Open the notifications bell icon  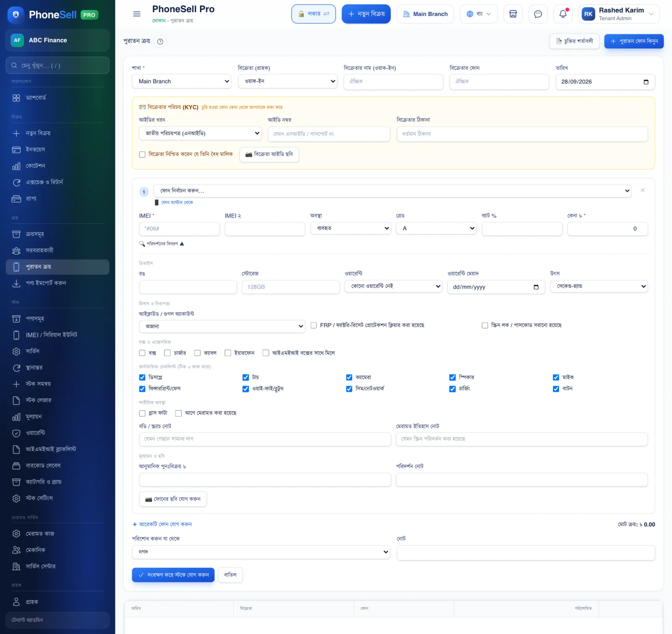click(563, 14)
